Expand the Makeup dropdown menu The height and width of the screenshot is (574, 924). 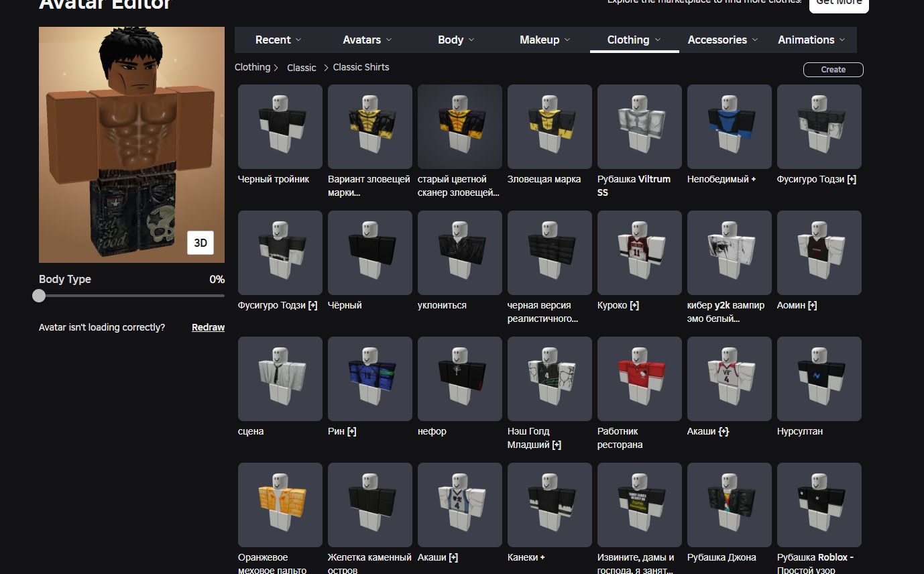[x=544, y=40]
